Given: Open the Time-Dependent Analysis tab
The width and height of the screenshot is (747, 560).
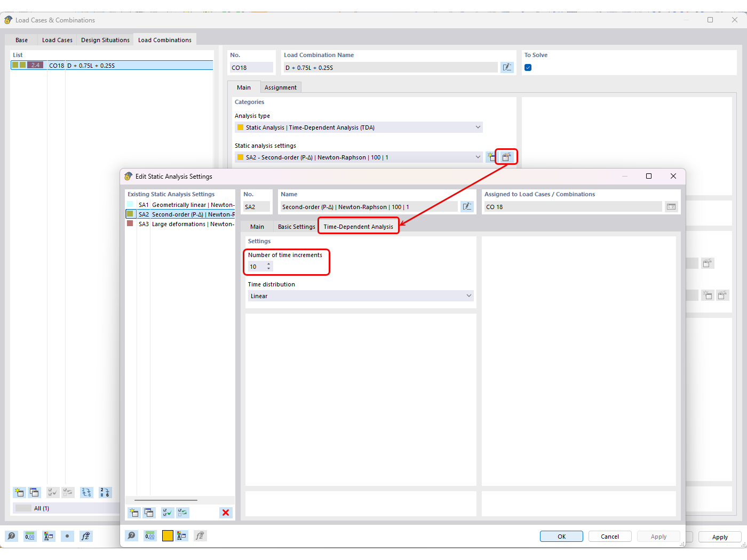Looking at the screenshot, I should click(358, 226).
